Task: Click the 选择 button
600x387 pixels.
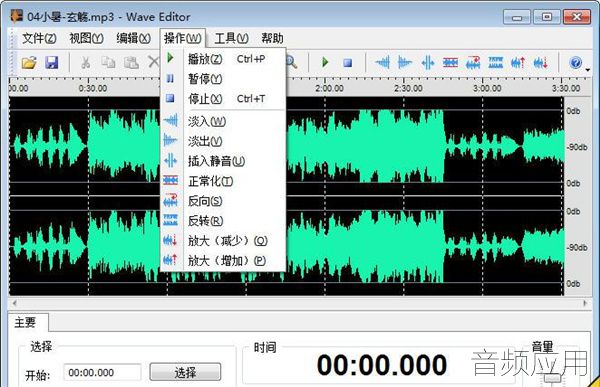Action: (185, 372)
